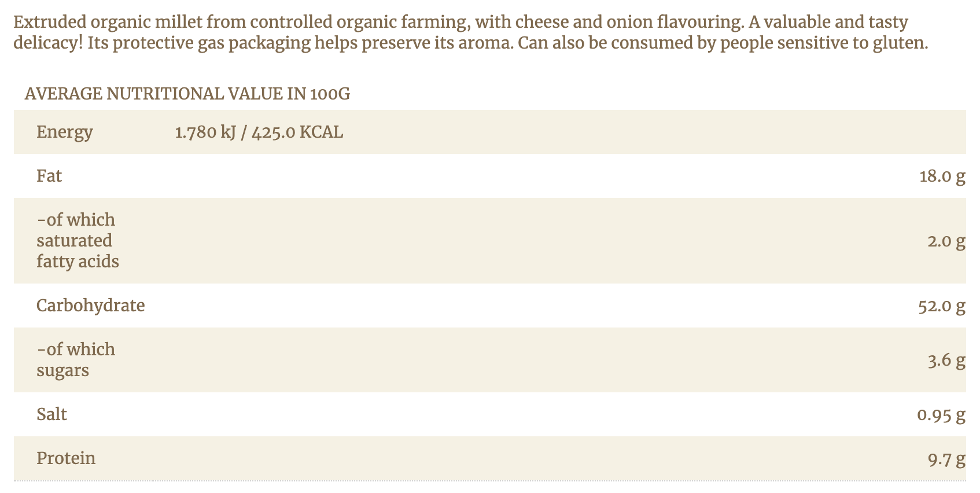Screen dimensions: 980x493
Task: Click the 0.95 g salt value
Action: (941, 414)
